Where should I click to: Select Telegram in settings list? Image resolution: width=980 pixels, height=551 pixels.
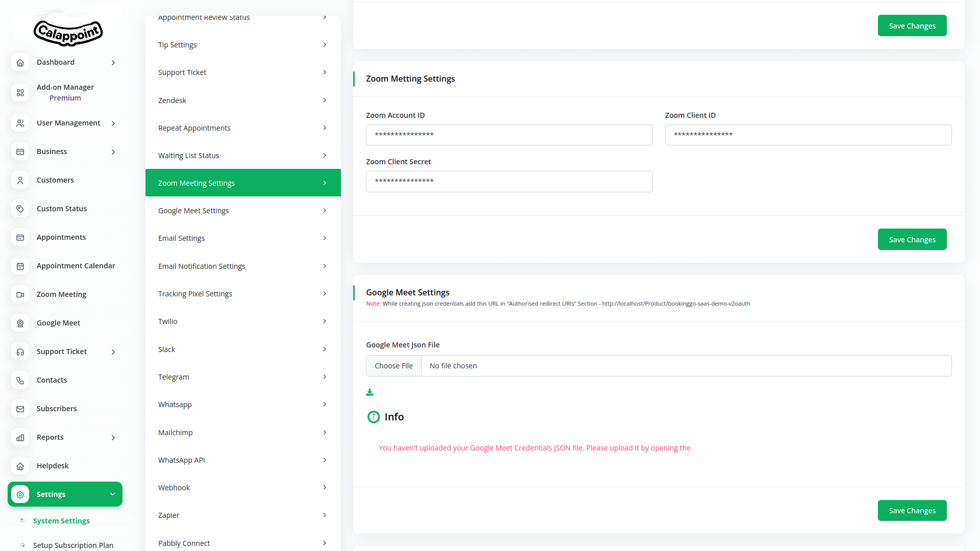pos(243,377)
